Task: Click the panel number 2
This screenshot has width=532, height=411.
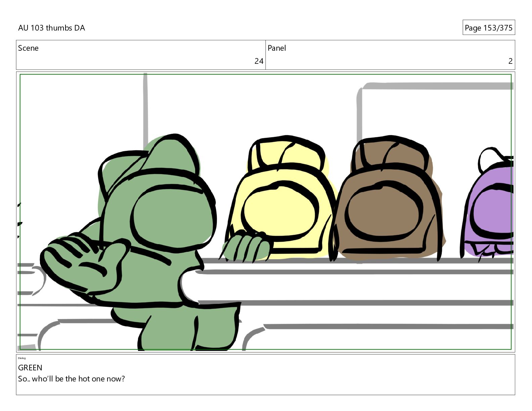Action: click(x=510, y=61)
